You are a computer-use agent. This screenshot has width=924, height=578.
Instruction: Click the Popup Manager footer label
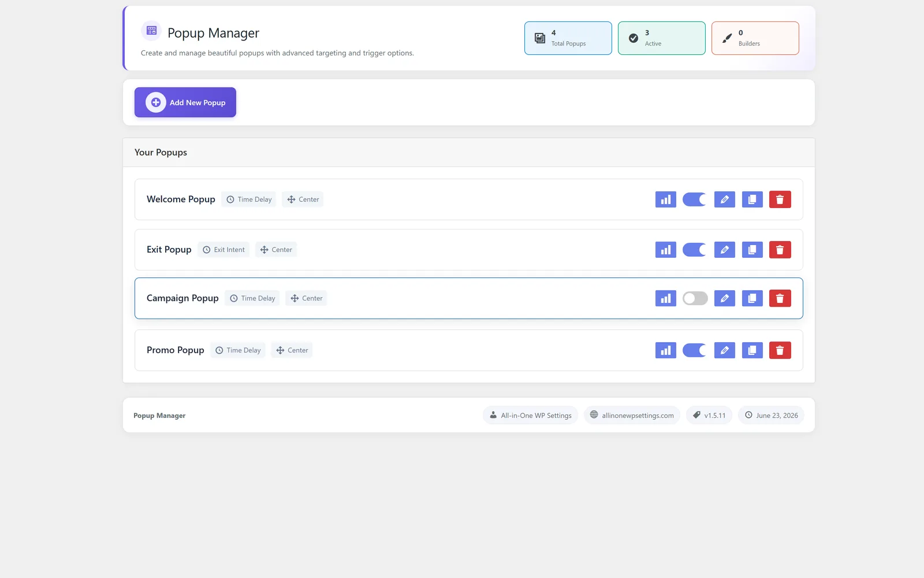pos(159,416)
